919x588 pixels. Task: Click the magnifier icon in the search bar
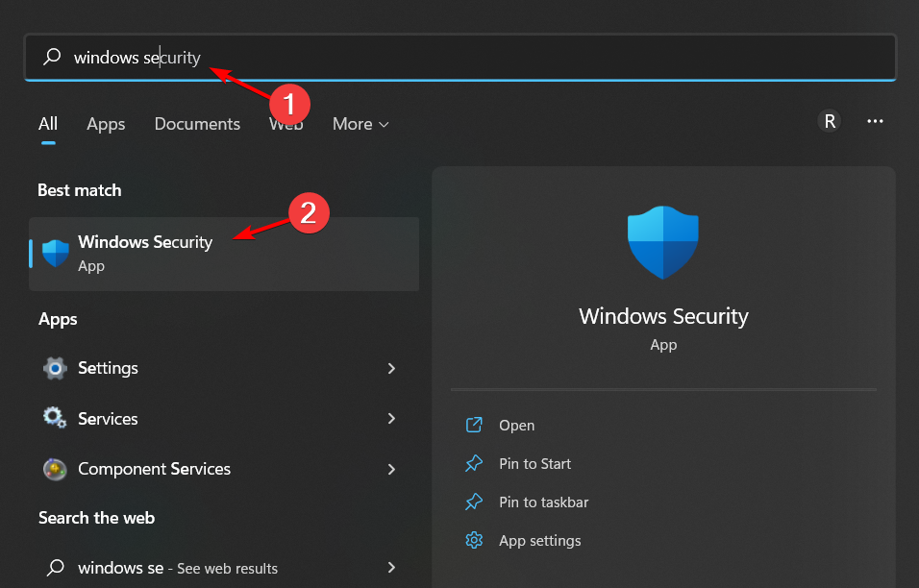pyautogui.click(x=51, y=57)
